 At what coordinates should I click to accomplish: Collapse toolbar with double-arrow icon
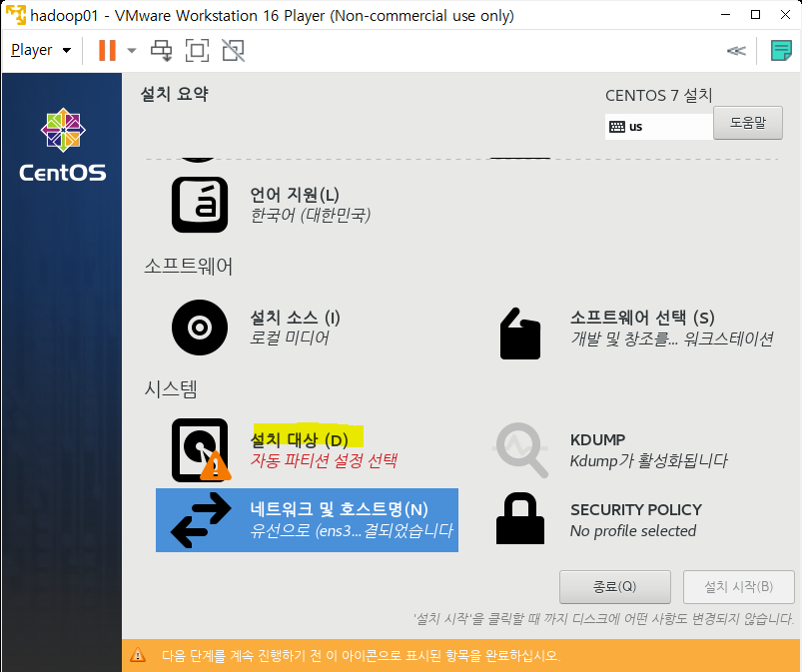736,51
